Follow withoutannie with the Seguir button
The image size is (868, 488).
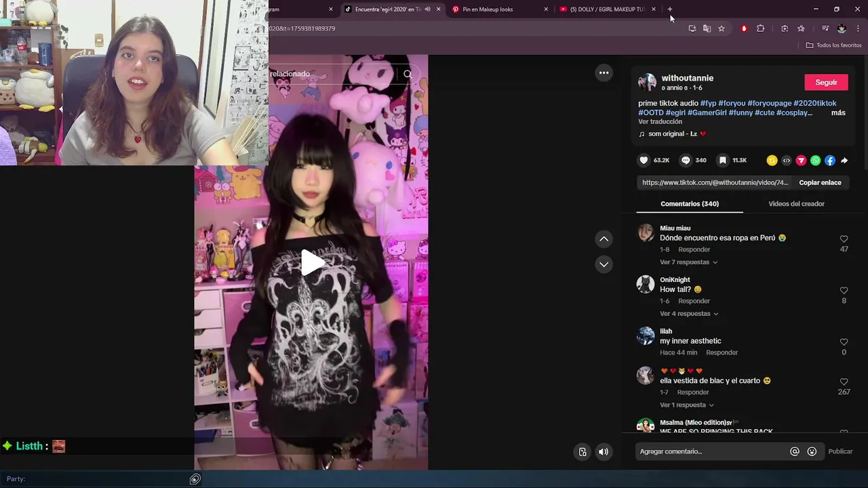click(x=826, y=82)
